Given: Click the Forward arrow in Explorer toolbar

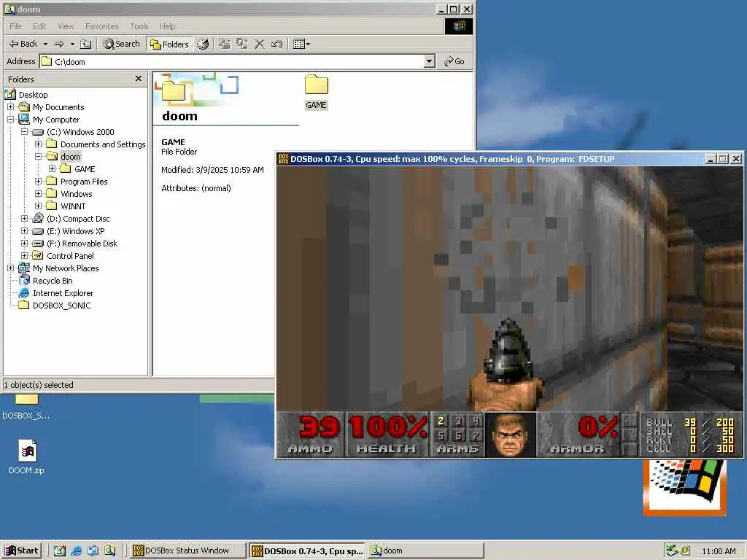Looking at the screenshot, I should point(59,44).
